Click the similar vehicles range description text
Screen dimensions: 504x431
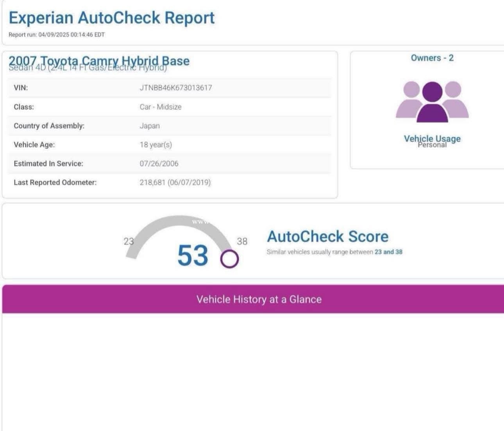(334, 252)
